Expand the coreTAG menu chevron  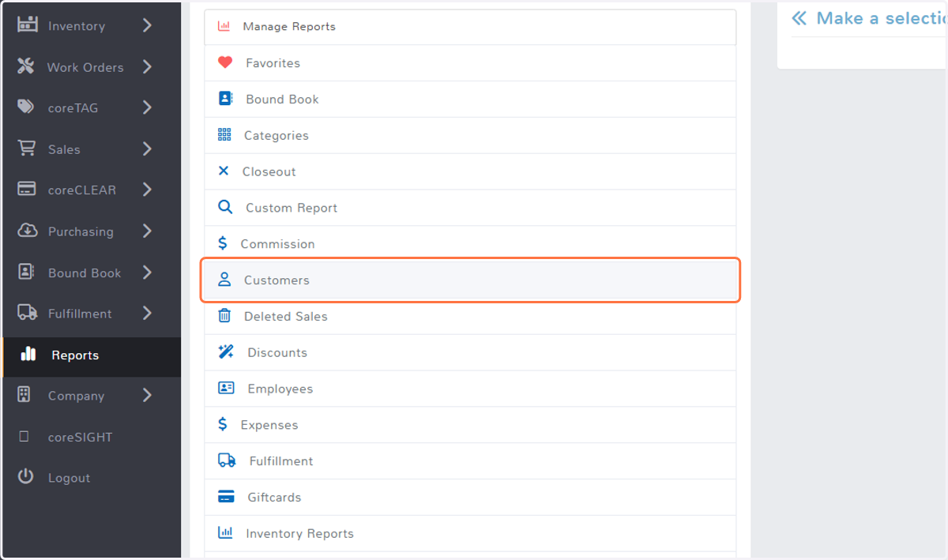pyautogui.click(x=147, y=107)
